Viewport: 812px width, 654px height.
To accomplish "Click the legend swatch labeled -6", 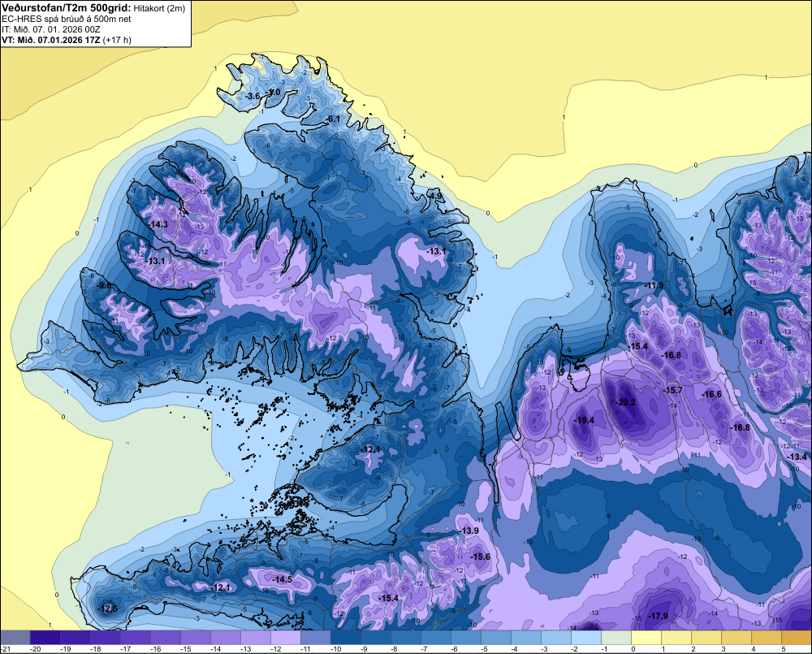I will click(x=465, y=638).
